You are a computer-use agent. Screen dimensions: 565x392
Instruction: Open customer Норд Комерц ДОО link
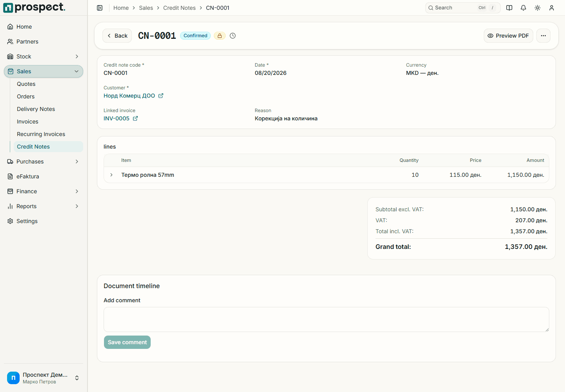tap(129, 96)
